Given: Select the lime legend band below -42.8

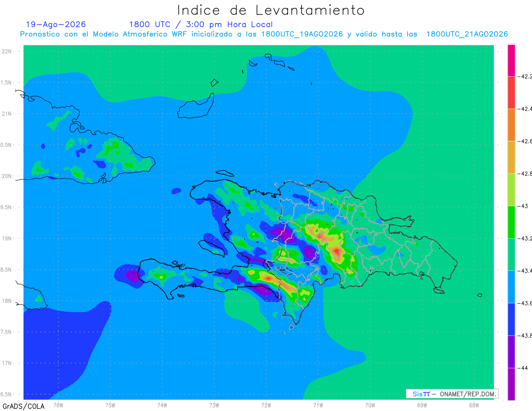Looking at the screenshot, I should pos(511,190).
